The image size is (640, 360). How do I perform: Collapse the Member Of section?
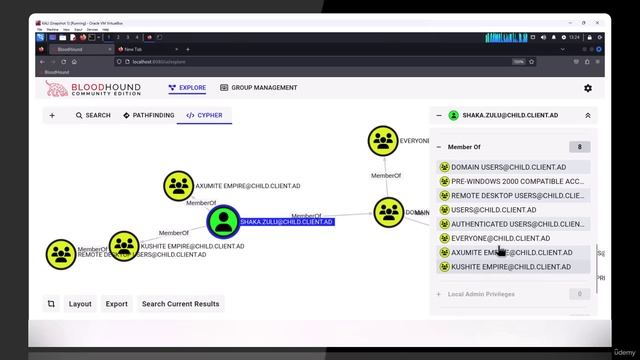point(439,147)
